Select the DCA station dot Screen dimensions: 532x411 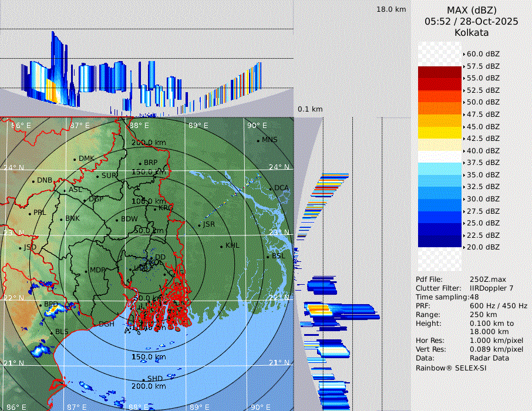point(271,188)
